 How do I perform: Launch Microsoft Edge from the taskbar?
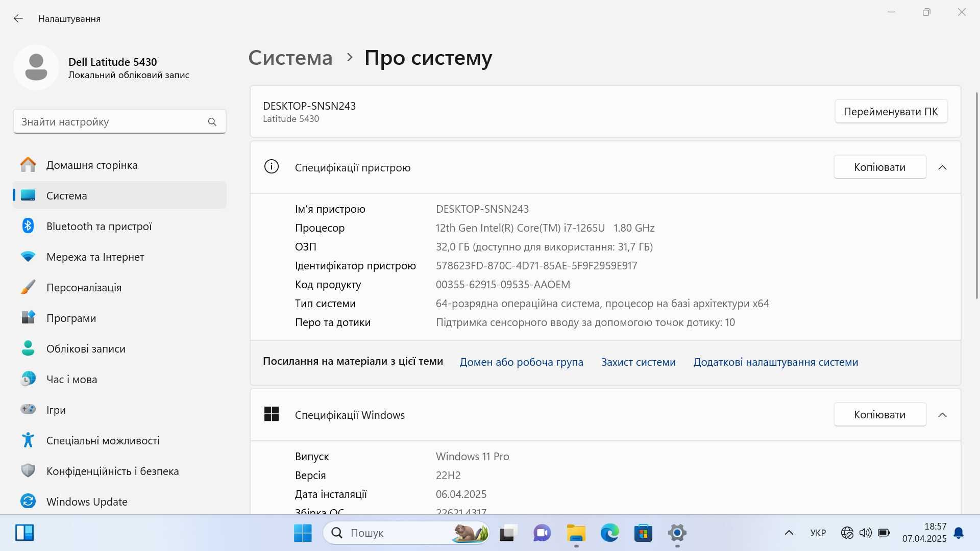tap(609, 533)
